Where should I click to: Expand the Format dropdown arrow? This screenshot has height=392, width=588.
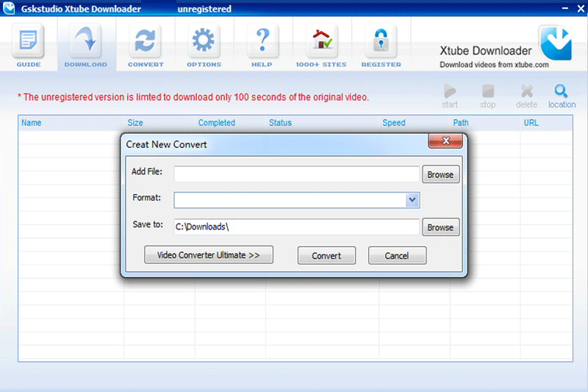(412, 200)
